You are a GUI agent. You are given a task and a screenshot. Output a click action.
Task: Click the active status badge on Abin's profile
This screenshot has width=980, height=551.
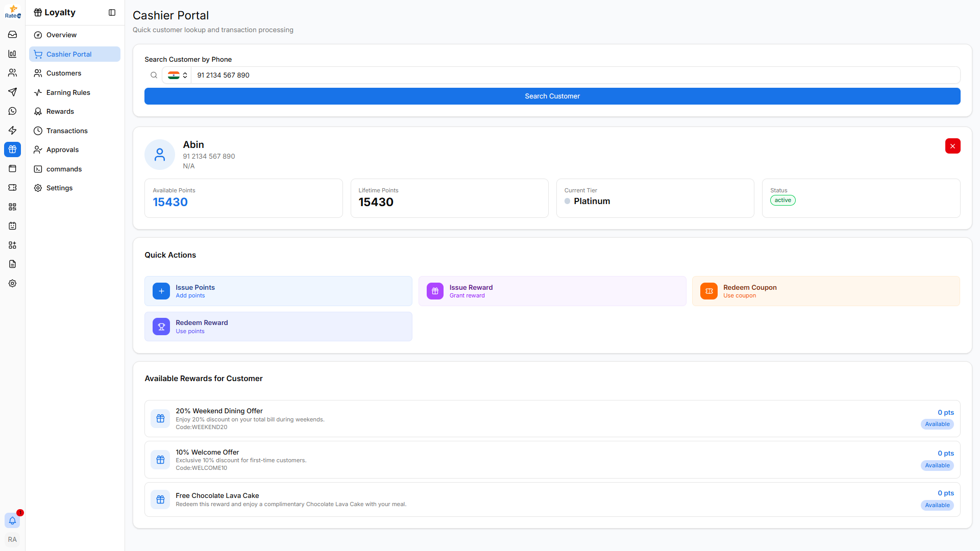coord(782,200)
